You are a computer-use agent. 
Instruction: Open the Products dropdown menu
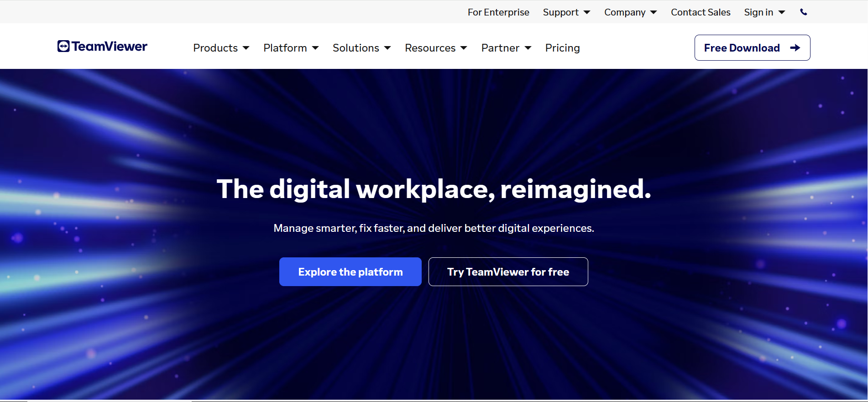tap(221, 48)
